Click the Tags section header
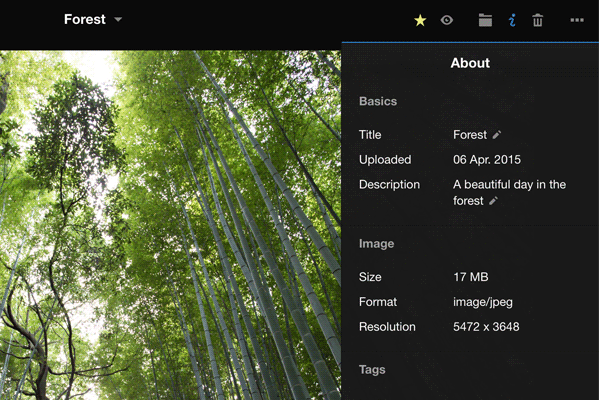 pyautogui.click(x=372, y=370)
